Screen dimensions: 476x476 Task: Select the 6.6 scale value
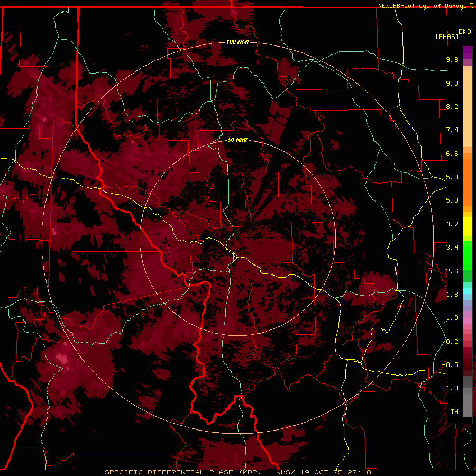pos(452,153)
